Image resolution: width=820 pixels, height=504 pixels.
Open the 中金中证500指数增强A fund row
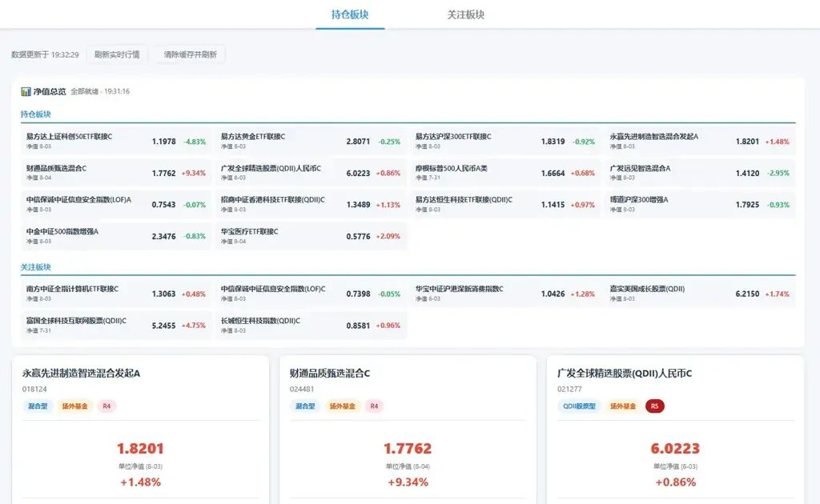point(116,236)
